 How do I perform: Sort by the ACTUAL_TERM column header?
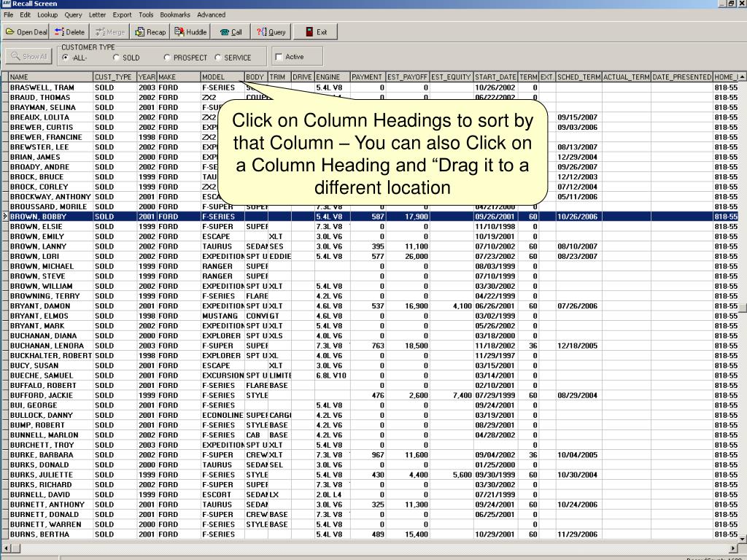point(627,77)
